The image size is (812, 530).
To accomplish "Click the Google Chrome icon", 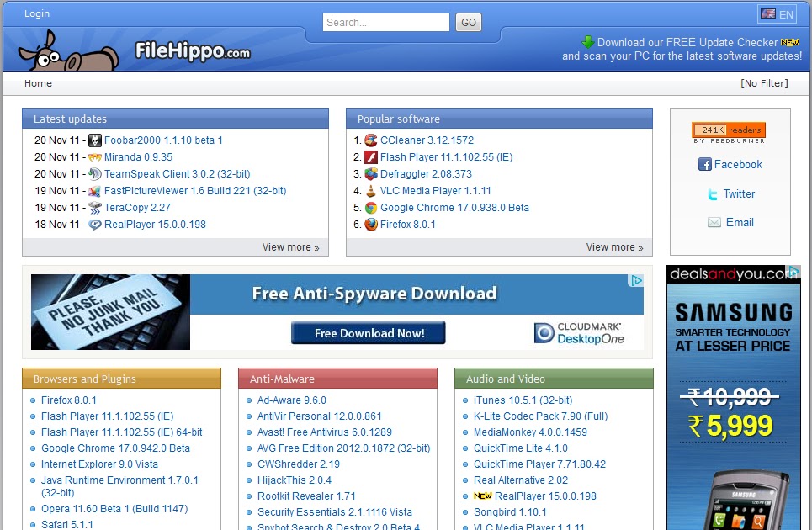I will coord(371,208).
